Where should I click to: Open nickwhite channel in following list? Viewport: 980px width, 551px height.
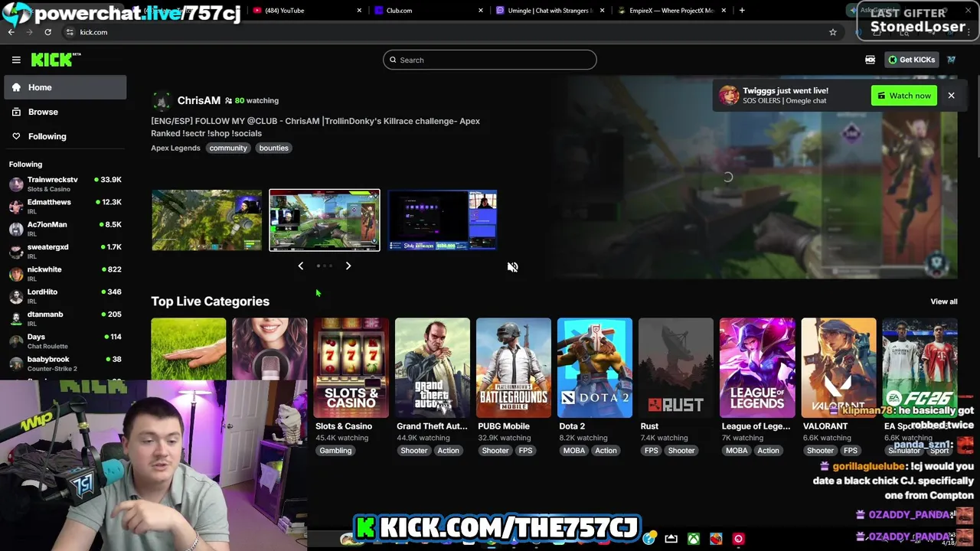coord(65,274)
